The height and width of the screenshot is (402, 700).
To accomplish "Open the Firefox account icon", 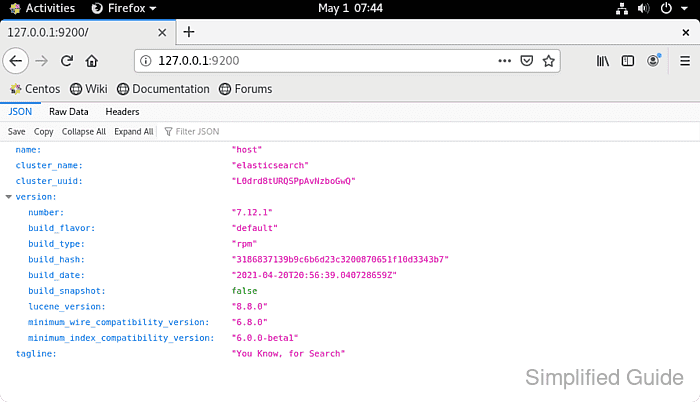I will [x=654, y=61].
